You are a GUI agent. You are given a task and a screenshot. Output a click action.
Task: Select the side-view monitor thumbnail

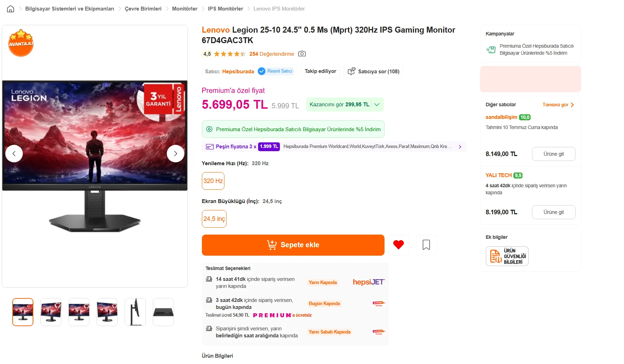[x=135, y=312]
